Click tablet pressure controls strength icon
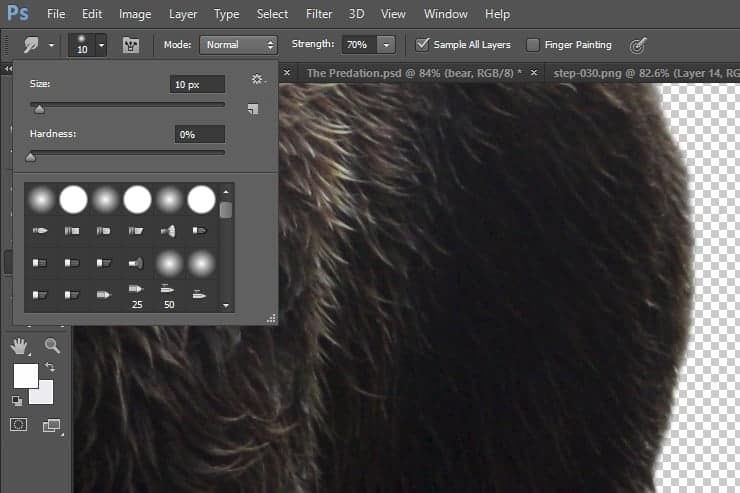The image size is (740, 493). click(638, 45)
